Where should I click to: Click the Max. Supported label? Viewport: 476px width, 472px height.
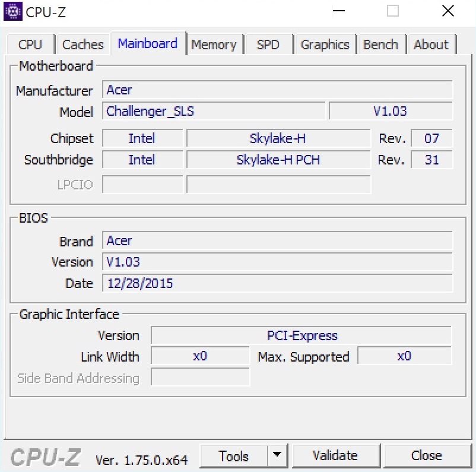(x=303, y=357)
